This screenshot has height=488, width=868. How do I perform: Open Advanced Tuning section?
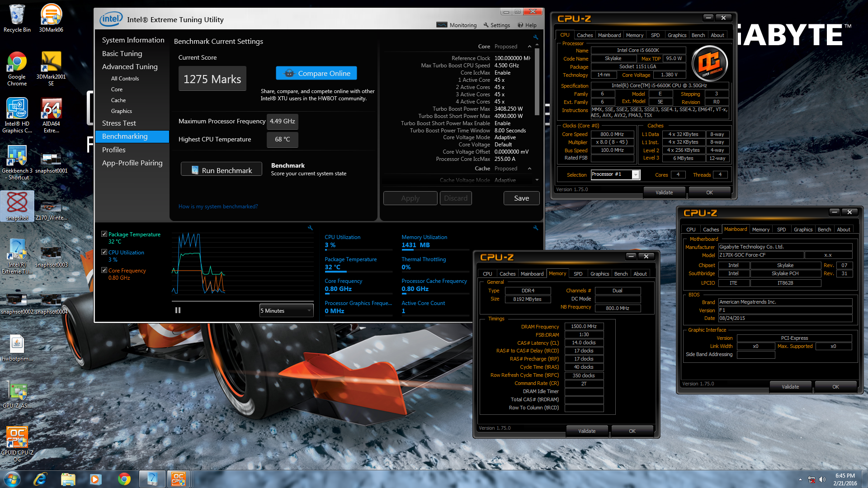click(x=130, y=66)
